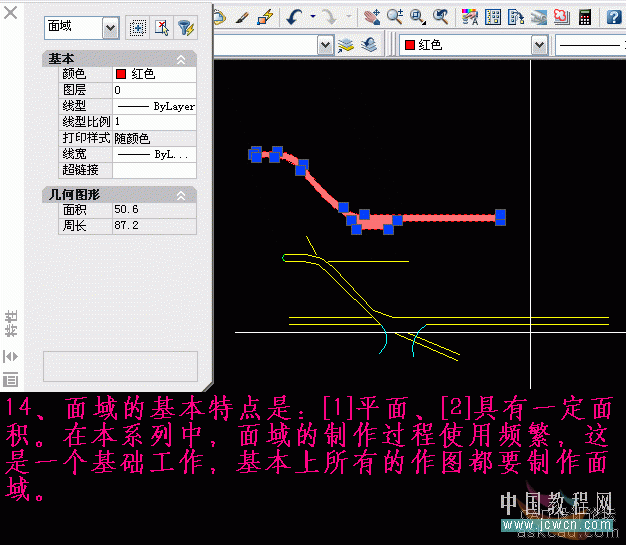The height and width of the screenshot is (545, 626).
Task: Click the 颜色 property value 红色
Action: tap(154, 74)
